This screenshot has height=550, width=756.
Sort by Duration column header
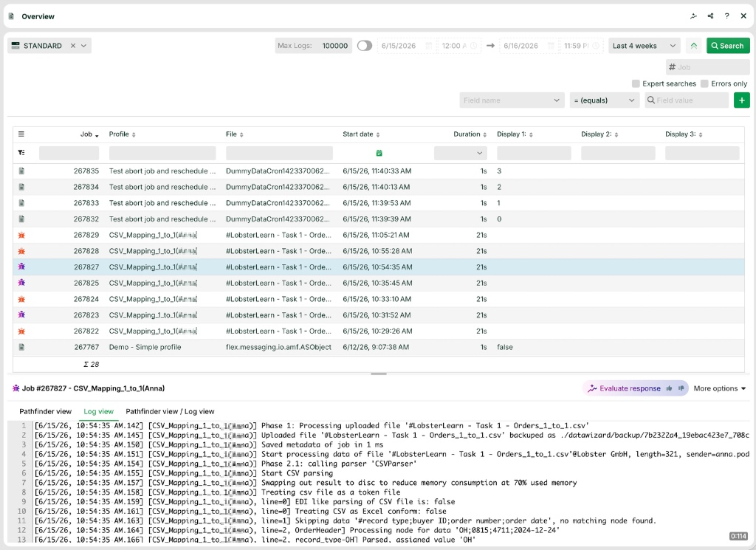tap(470, 134)
